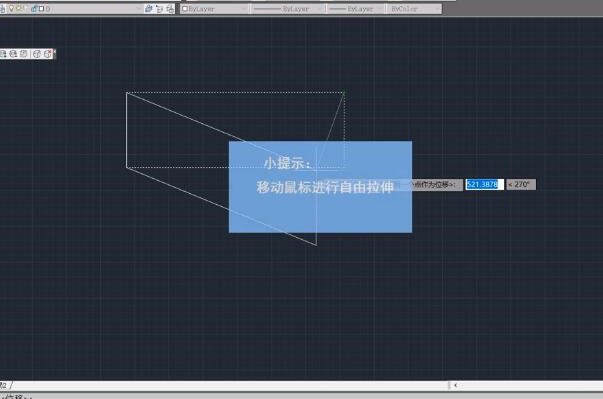
Task: Click the third icon in floating toolbar
Action: 24,54
